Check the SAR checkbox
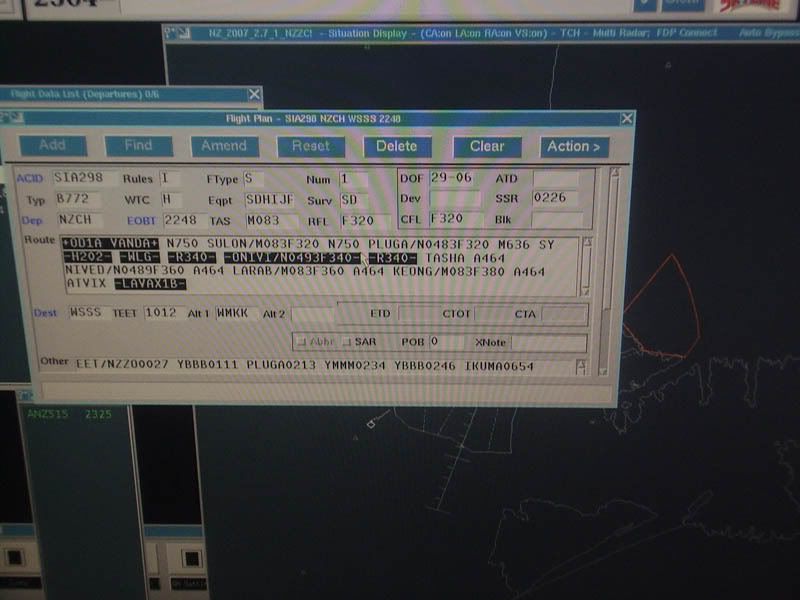Viewport: 800px width, 600px height. pyautogui.click(x=347, y=341)
